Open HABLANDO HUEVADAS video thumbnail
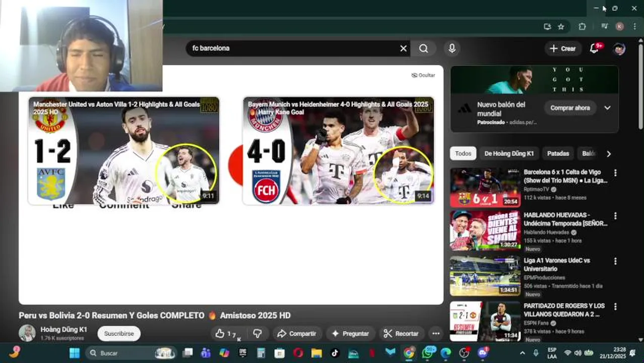 point(485,231)
